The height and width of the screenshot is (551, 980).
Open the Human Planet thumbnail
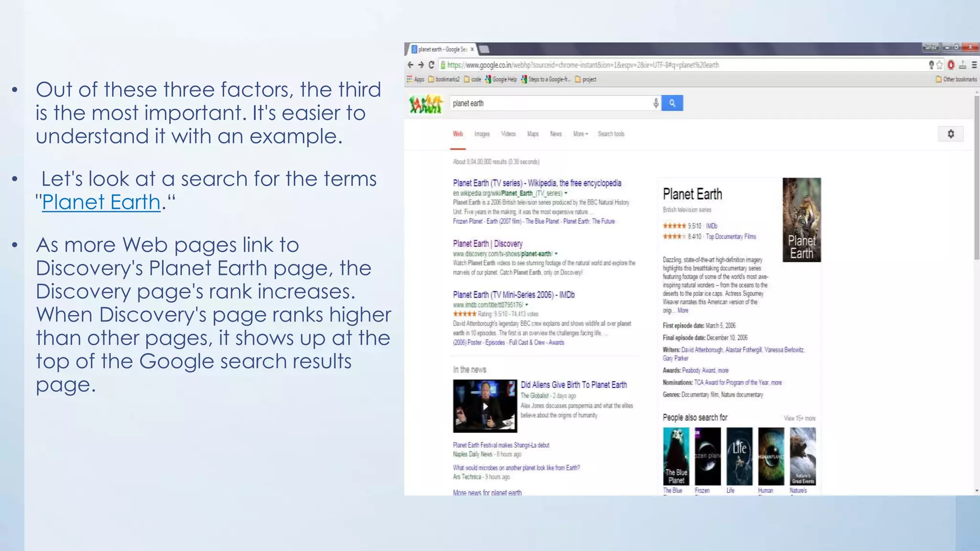pos(771,457)
